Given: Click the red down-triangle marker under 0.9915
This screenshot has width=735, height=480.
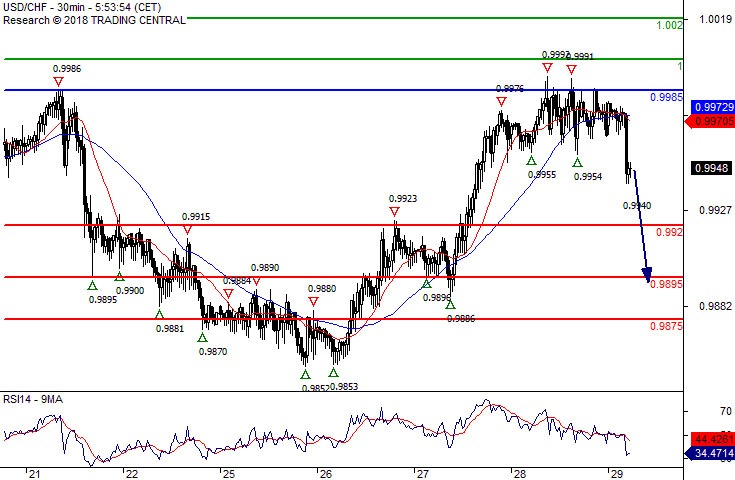Looking at the screenshot, I should click(188, 230).
